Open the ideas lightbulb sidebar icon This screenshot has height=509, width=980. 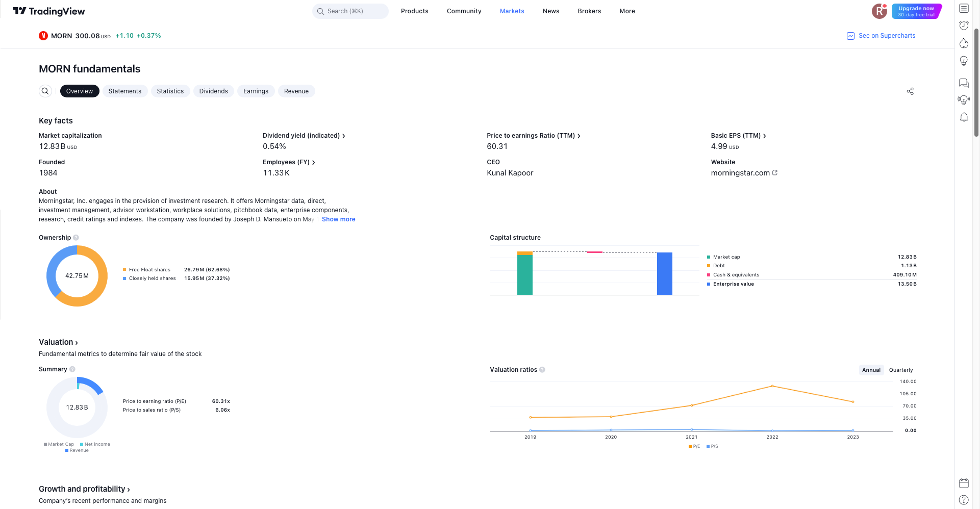964,61
